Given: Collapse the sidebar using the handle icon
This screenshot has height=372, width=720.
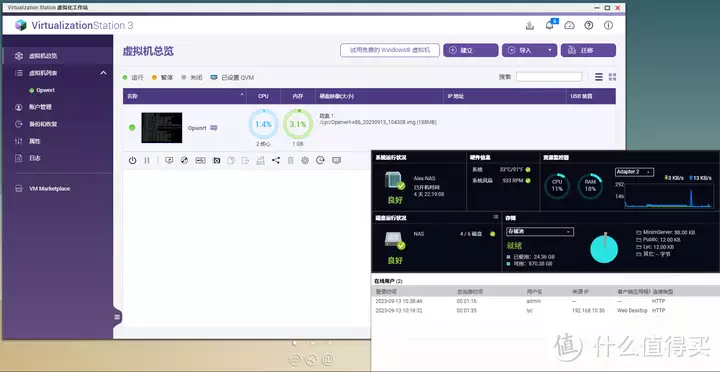Looking at the screenshot, I should coord(117,317).
